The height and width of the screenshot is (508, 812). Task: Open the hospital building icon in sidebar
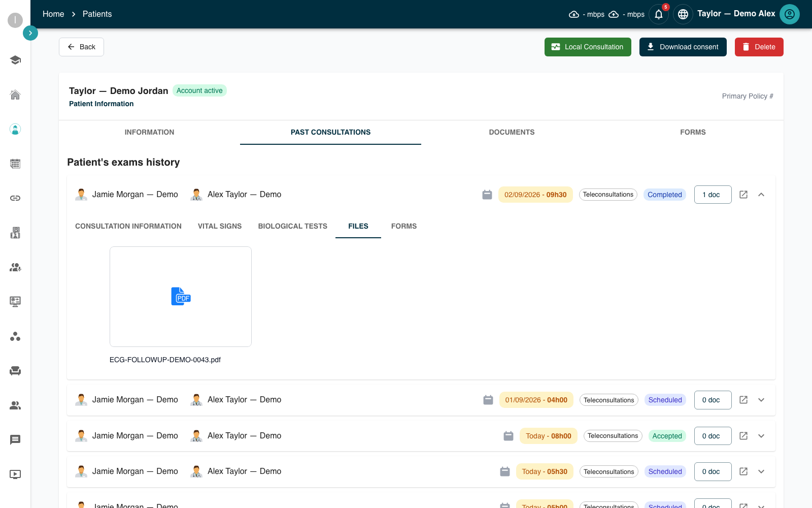(15, 233)
